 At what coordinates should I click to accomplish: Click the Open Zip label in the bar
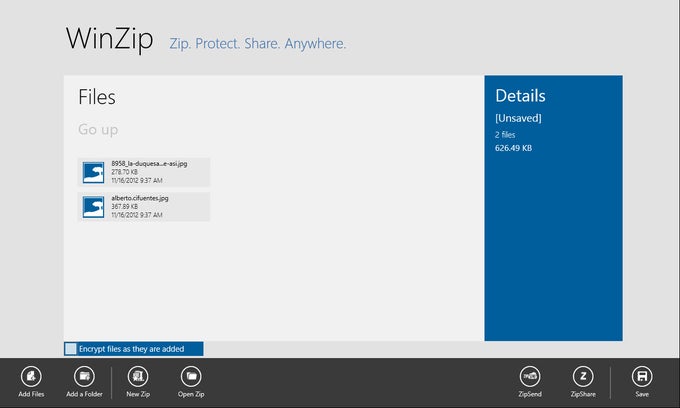point(191,394)
